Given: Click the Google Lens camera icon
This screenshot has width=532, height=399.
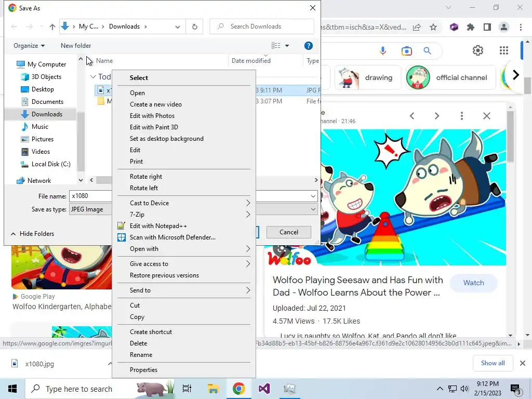Looking at the screenshot, I should pos(406,51).
